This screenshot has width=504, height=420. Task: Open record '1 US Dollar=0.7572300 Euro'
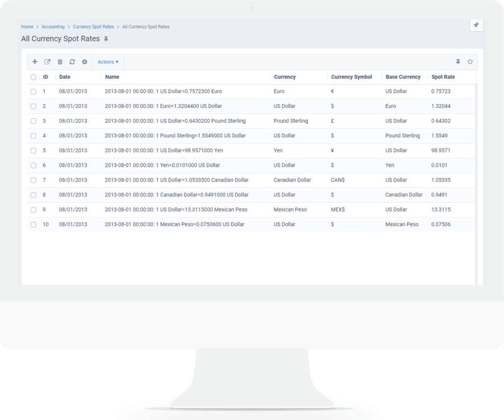163,91
